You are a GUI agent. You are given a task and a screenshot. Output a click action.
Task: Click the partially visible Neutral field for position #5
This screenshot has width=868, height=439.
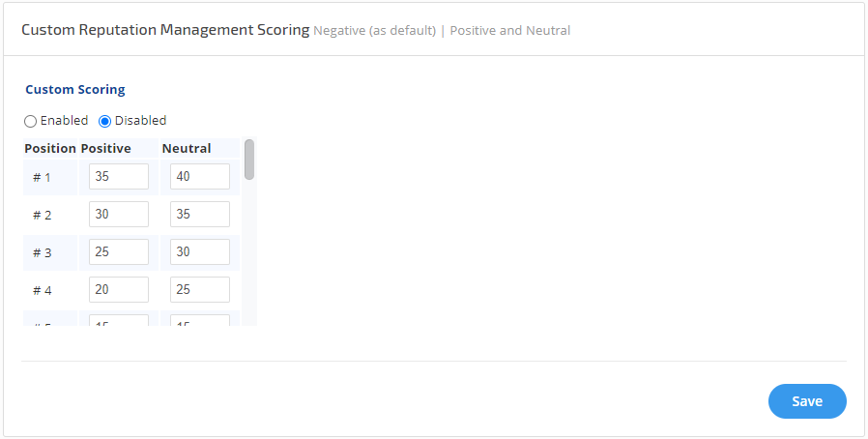pyautogui.click(x=200, y=321)
